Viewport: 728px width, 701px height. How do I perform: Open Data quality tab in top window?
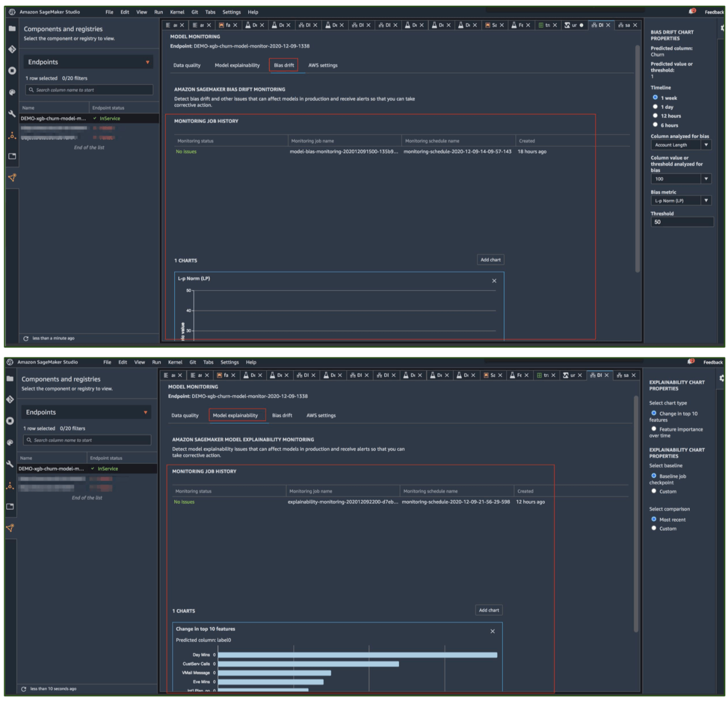pos(187,66)
